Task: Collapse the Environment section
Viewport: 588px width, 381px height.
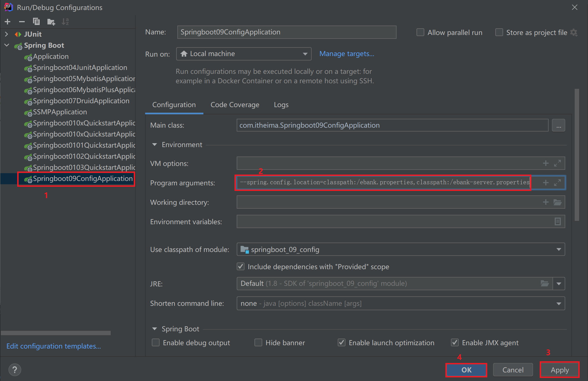Action: (x=155, y=145)
